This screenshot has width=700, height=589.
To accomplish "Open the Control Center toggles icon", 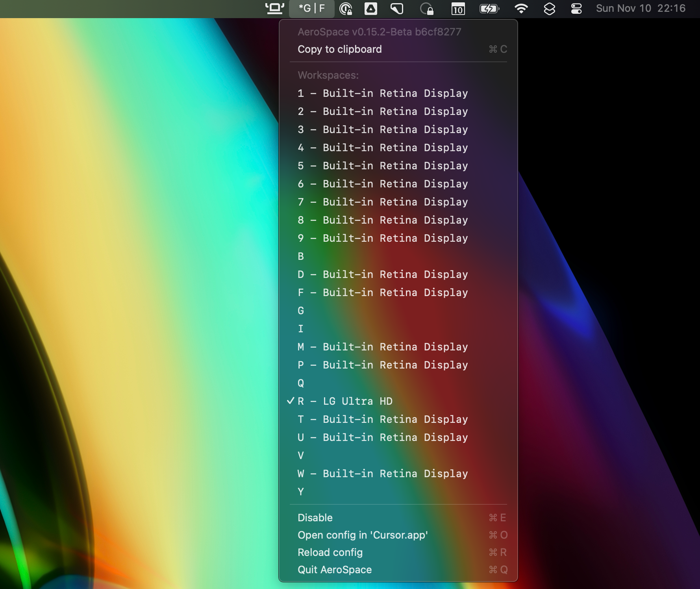I will point(576,8).
